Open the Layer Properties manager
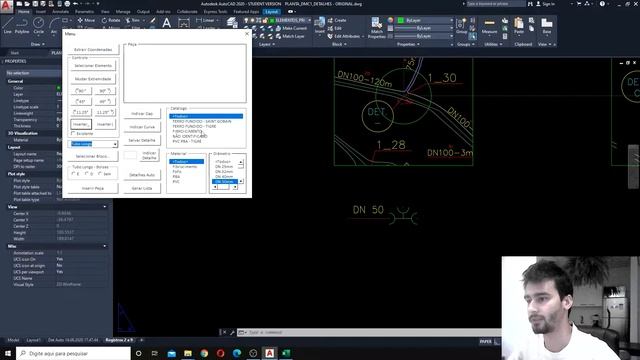Viewport: 640px width, 360px height. 232,23
